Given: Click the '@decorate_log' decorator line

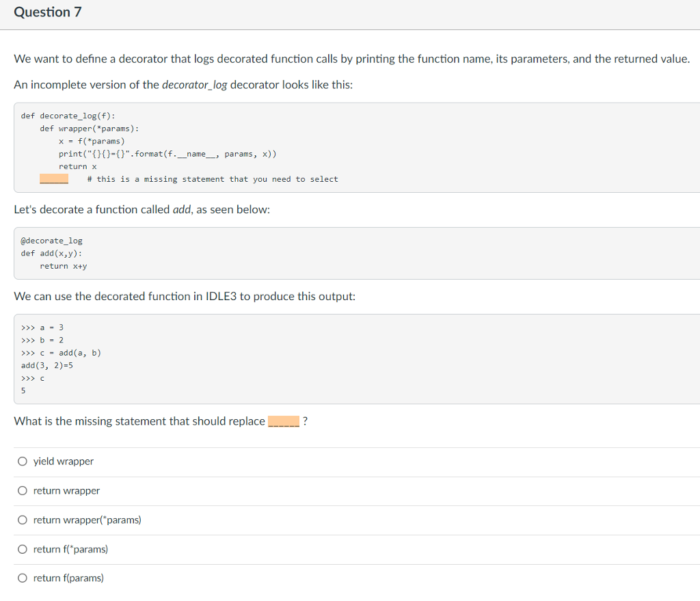Looking at the screenshot, I should pyautogui.click(x=52, y=241).
